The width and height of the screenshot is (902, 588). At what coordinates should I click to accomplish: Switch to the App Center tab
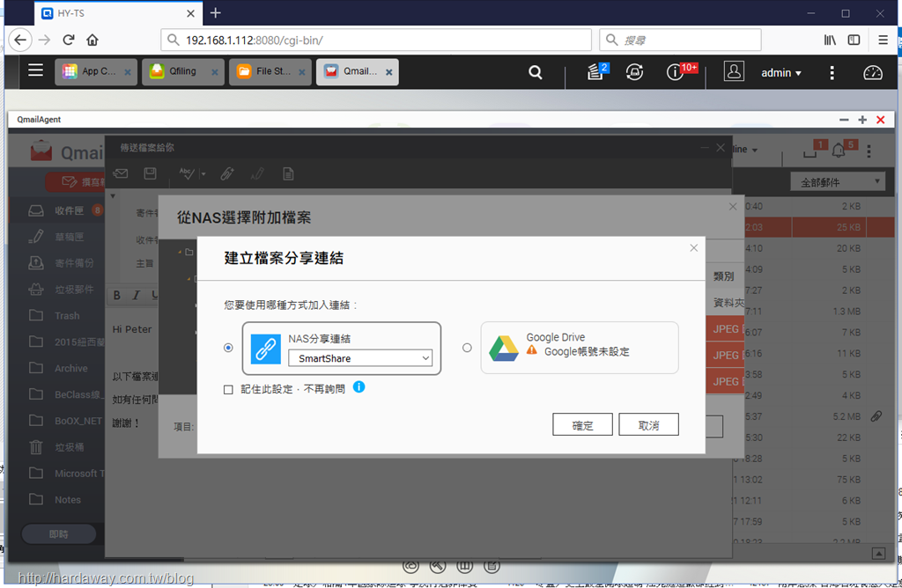tap(95, 72)
